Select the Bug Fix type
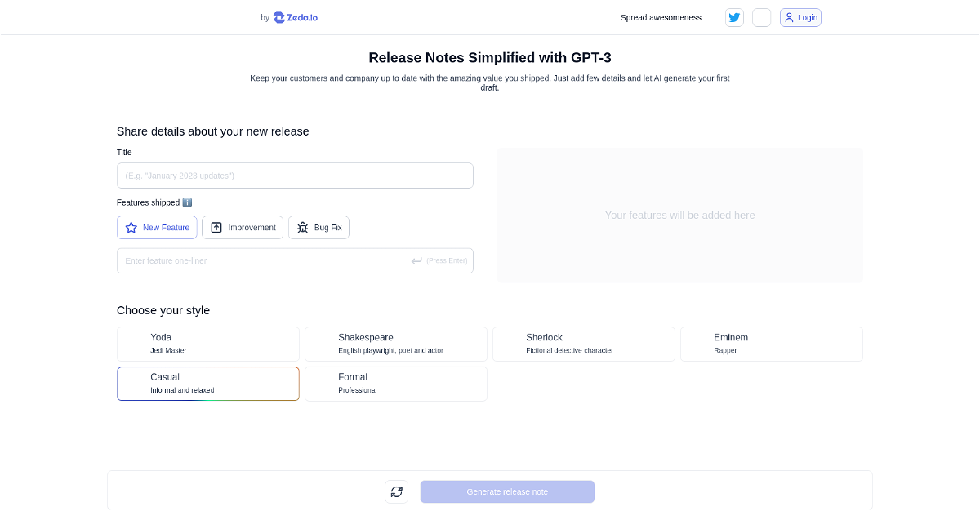This screenshot has width=980, height=511. 318,228
